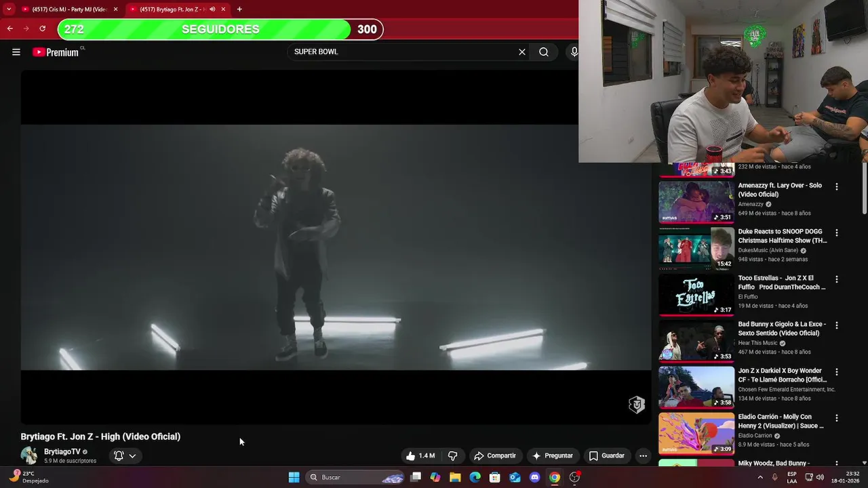
Task: Open options menu for Duke Reacts video
Action: coord(837,232)
